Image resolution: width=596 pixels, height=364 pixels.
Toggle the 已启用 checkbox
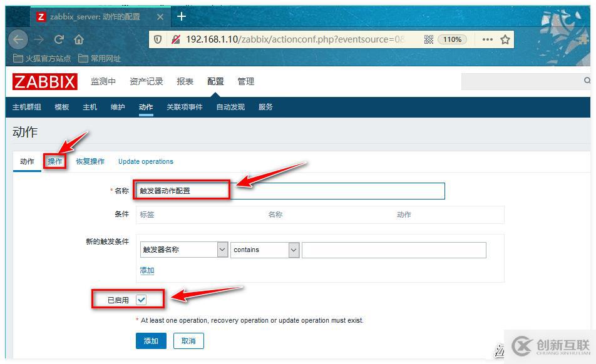tap(141, 300)
